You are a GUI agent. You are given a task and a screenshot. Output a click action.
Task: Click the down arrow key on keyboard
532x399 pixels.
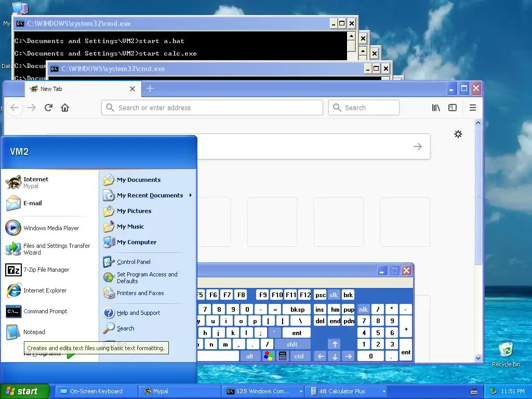tap(335, 356)
